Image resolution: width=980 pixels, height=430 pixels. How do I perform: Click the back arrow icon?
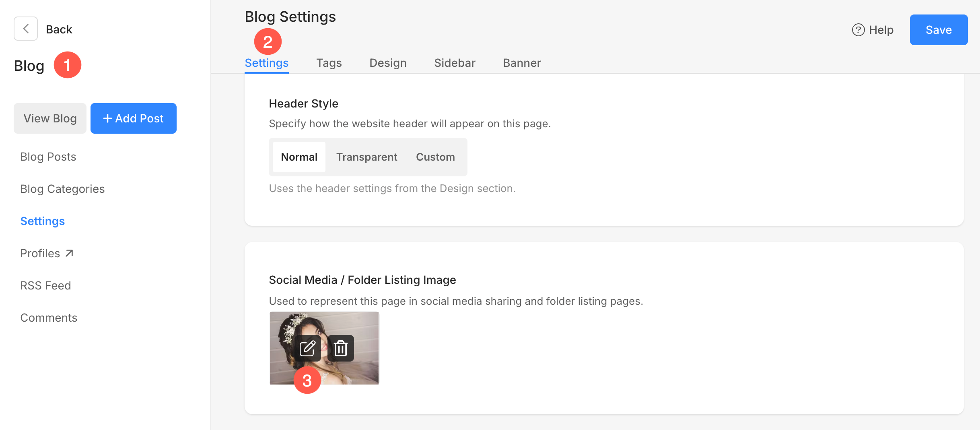pyautogui.click(x=26, y=29)
